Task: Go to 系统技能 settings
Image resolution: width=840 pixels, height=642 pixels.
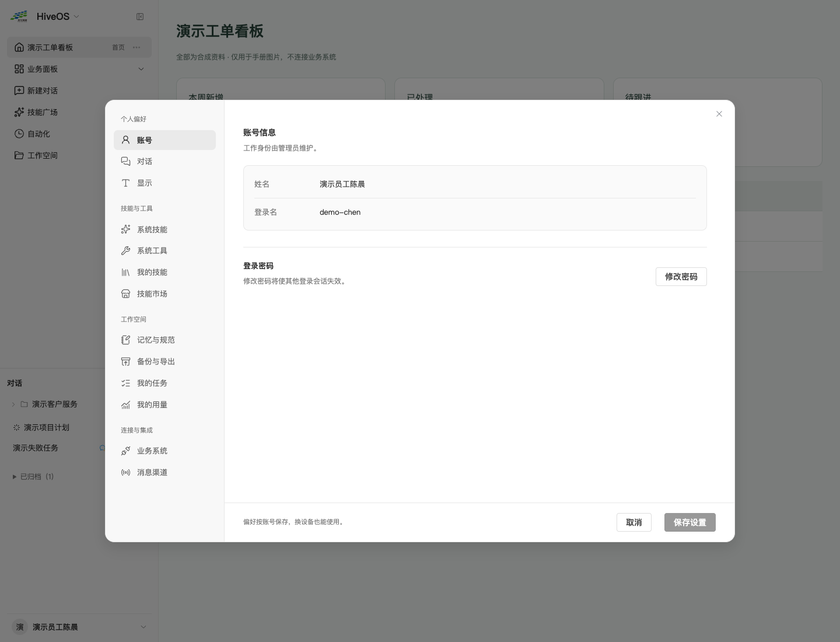Action: click(x=164, y=229)
